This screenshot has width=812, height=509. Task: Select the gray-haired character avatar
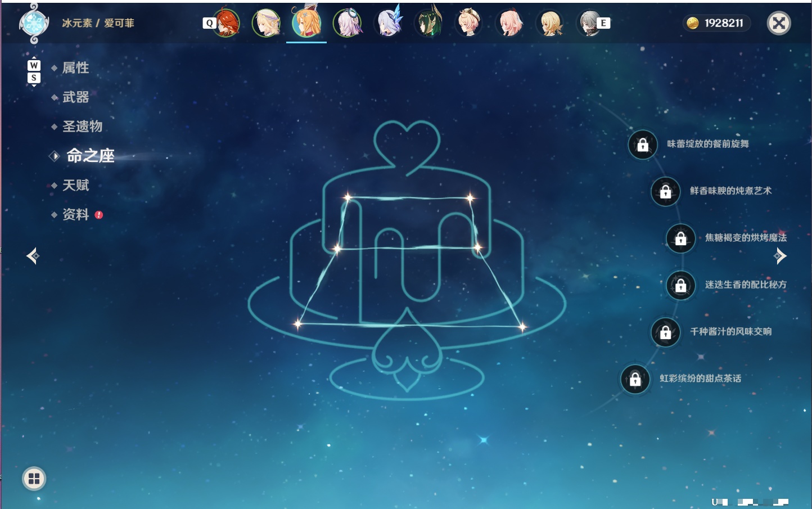(x=590, y=23)
